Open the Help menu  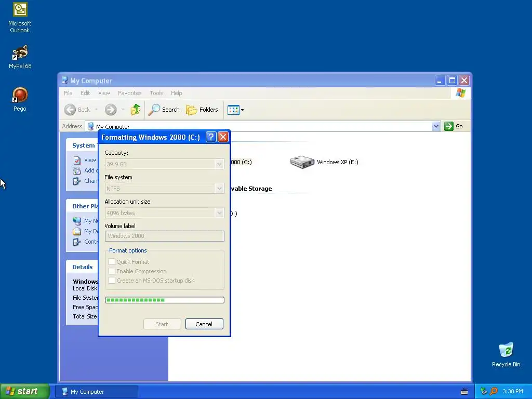[x=176, y=93]
